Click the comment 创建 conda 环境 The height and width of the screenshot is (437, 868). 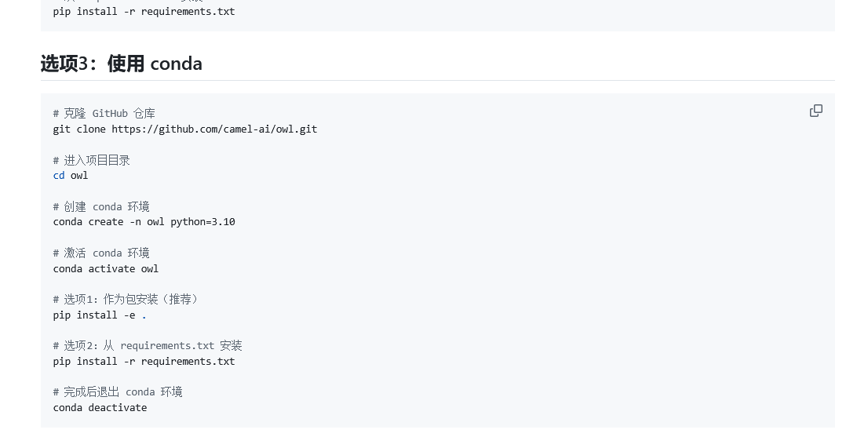pos(101,206)
